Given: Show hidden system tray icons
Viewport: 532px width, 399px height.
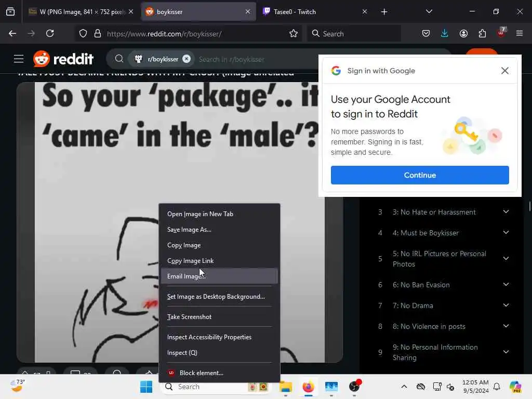Looking at the screenshot, I should tap(404, 387).
